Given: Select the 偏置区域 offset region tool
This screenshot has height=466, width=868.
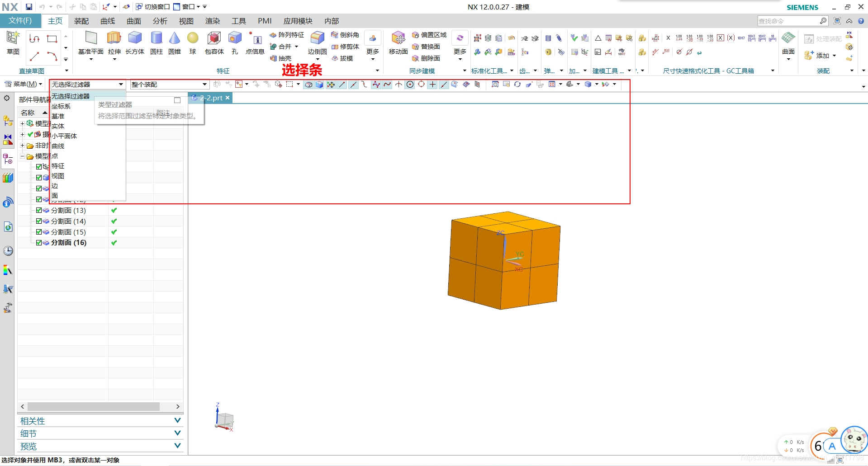Looking at the screenshot, I should pos(429,35).
